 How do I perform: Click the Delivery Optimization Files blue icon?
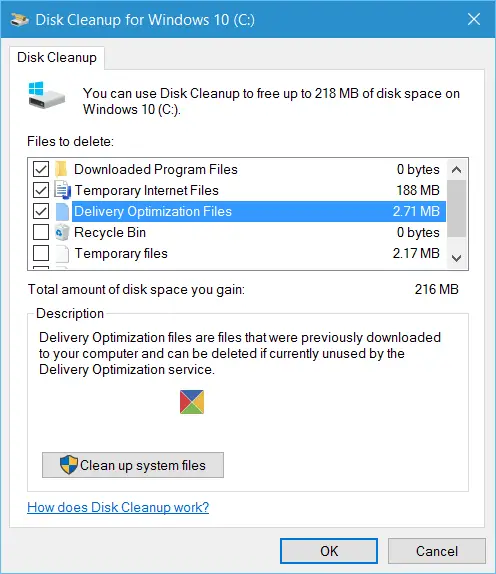(x=62, y=212)
